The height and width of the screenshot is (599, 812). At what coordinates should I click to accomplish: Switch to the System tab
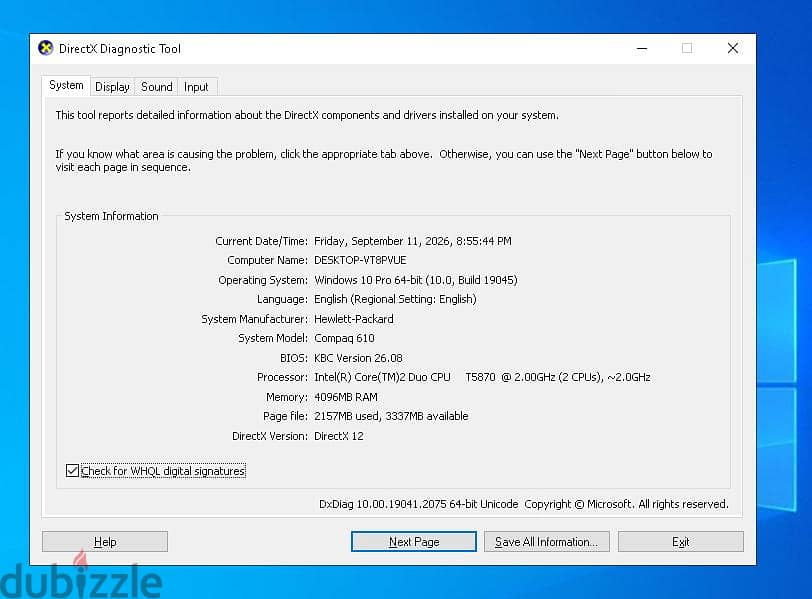[66, 85]
